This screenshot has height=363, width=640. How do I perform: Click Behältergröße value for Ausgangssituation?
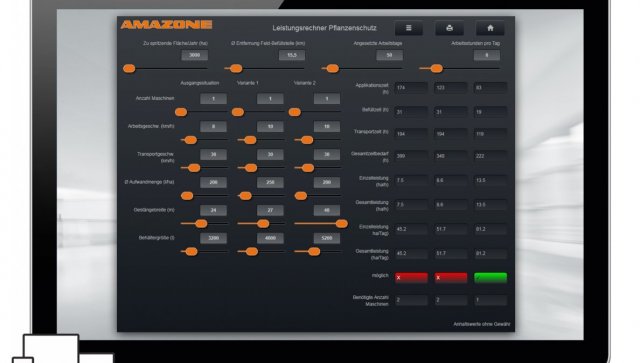coord(213,238)
